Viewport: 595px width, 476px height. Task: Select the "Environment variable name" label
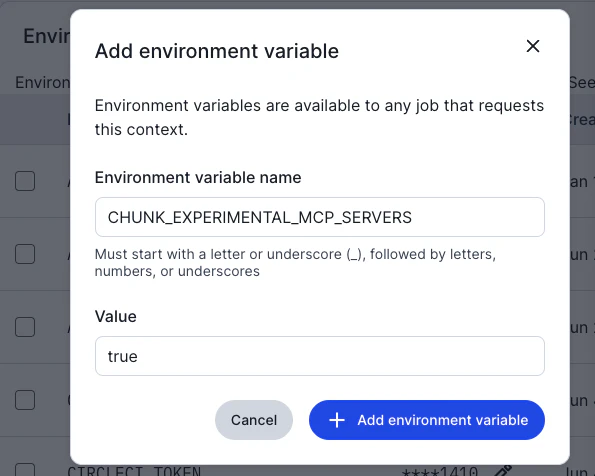pos(198,178)
